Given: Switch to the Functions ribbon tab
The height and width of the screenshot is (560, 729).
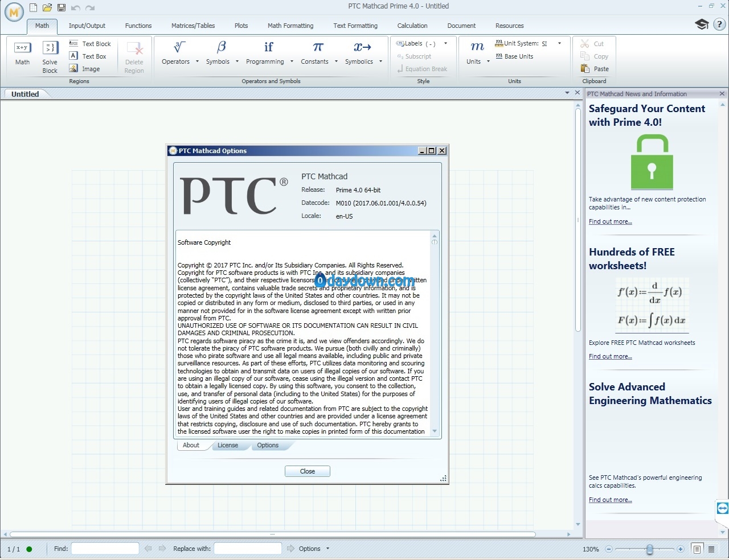Looking at the screenshot, I should point(138,26).
